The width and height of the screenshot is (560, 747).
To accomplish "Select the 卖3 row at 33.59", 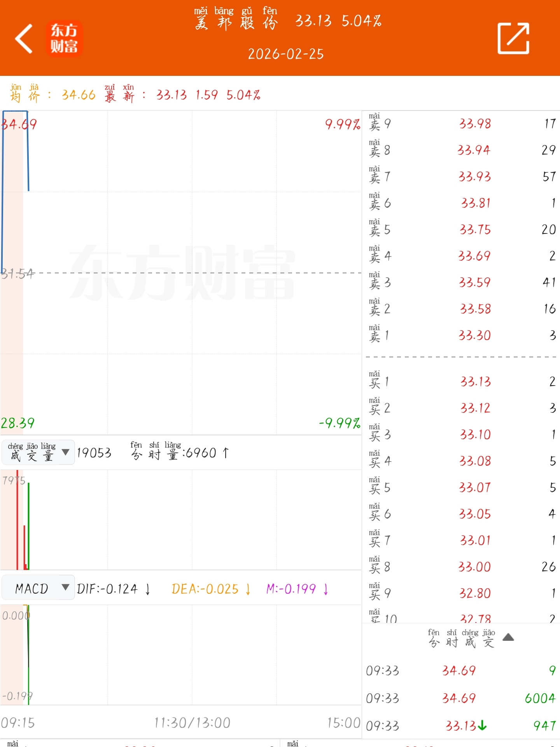I will coord(461,282).
